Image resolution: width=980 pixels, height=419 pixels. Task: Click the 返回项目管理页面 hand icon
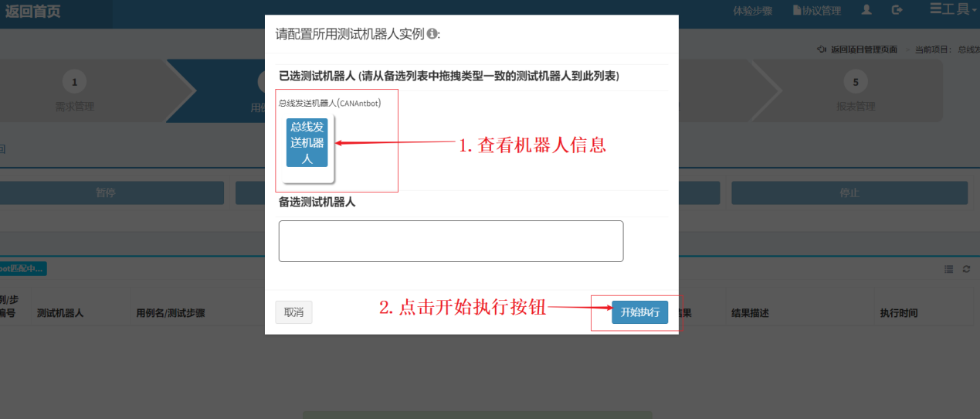[822, 49]
